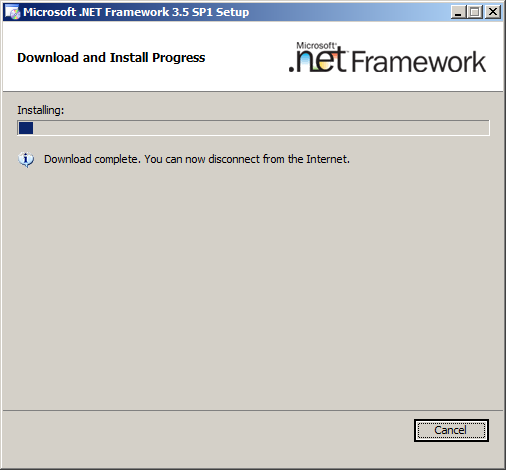Close the Setup window with X

click(493, 12)
